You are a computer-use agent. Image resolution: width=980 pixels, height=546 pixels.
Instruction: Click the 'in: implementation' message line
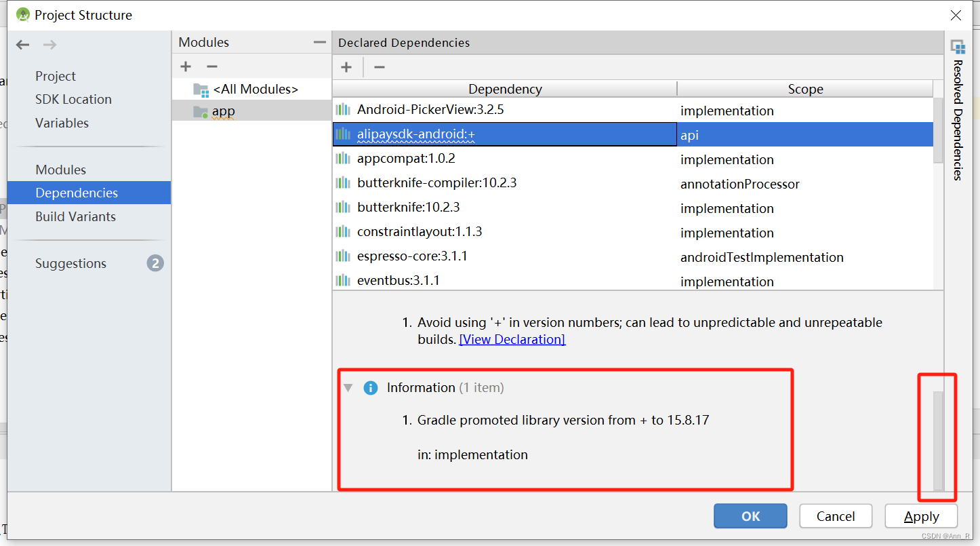coord(472,454)
